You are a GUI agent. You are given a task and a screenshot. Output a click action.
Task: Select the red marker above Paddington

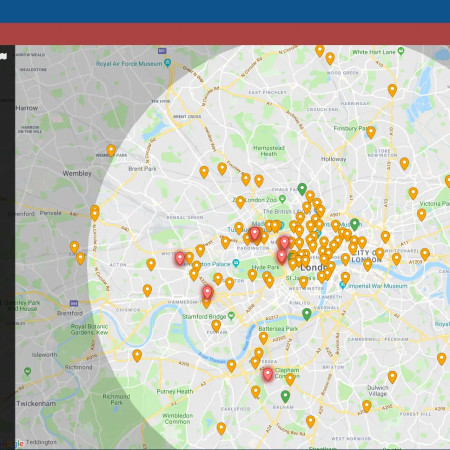coord(255,233)
